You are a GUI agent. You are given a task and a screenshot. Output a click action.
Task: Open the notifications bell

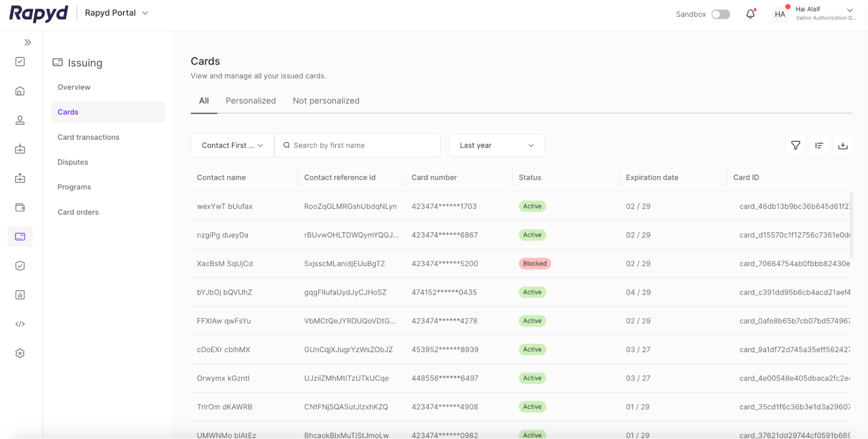(x=750, y=14)
